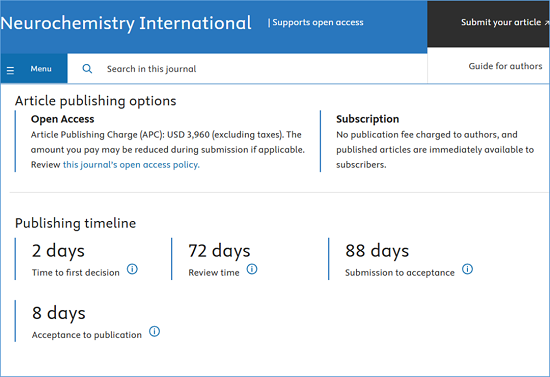Click the 2 days first decision metric
The width and height of the screenshot is (550, 377).
click(58, 251)
